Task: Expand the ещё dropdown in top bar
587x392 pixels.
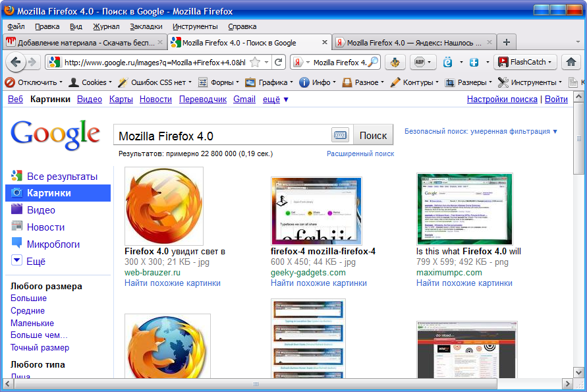Action: click(x=275, y=99)
